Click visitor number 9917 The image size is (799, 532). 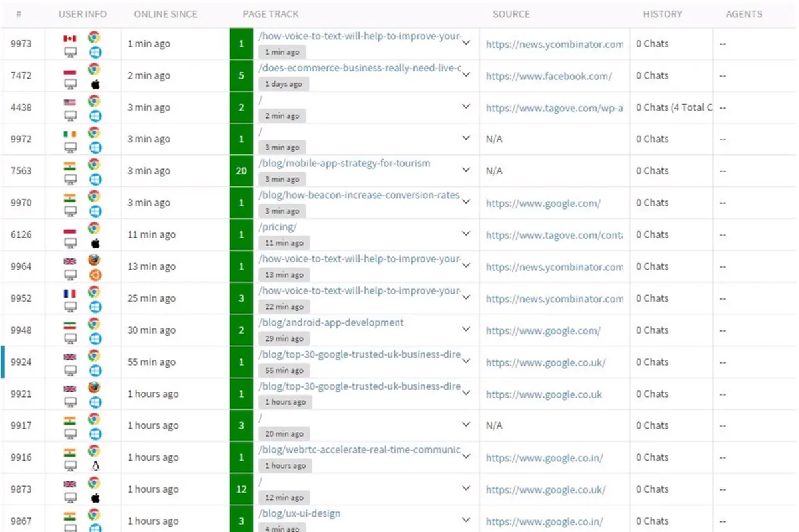click(21, 425)
